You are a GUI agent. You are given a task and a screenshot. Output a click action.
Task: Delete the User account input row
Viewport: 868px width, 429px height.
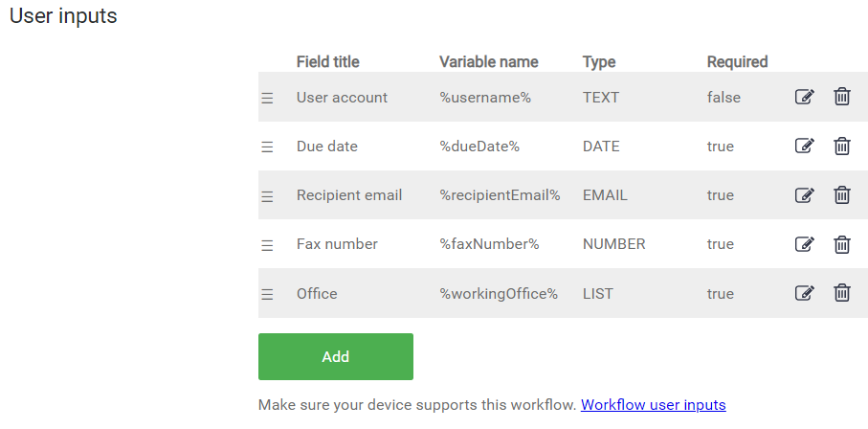(842, 97)
